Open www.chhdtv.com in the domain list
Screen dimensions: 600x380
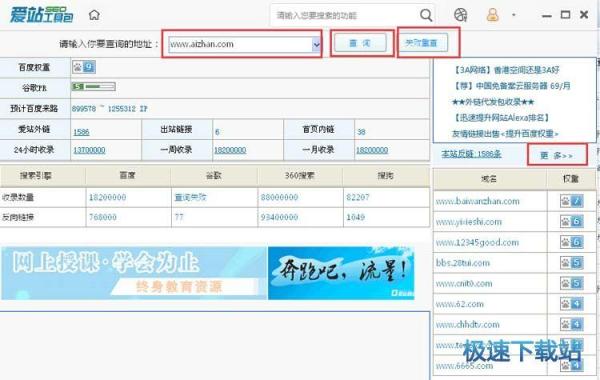click(468, 325)
